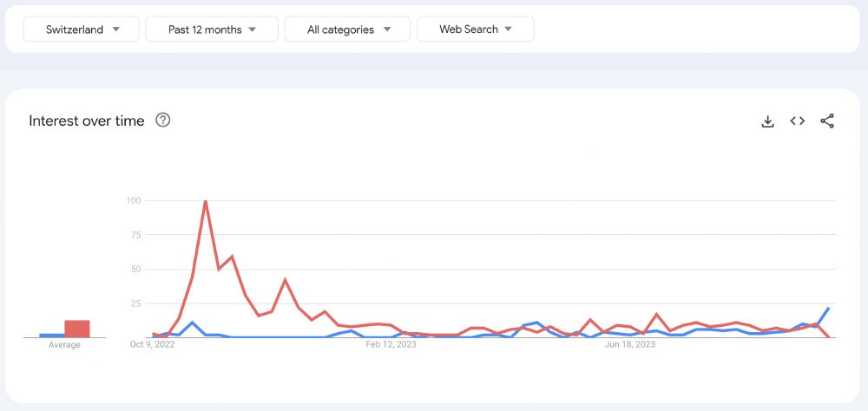
Task: Click the Jun 18, 2023 axis label
Action: tap(629, 345)
